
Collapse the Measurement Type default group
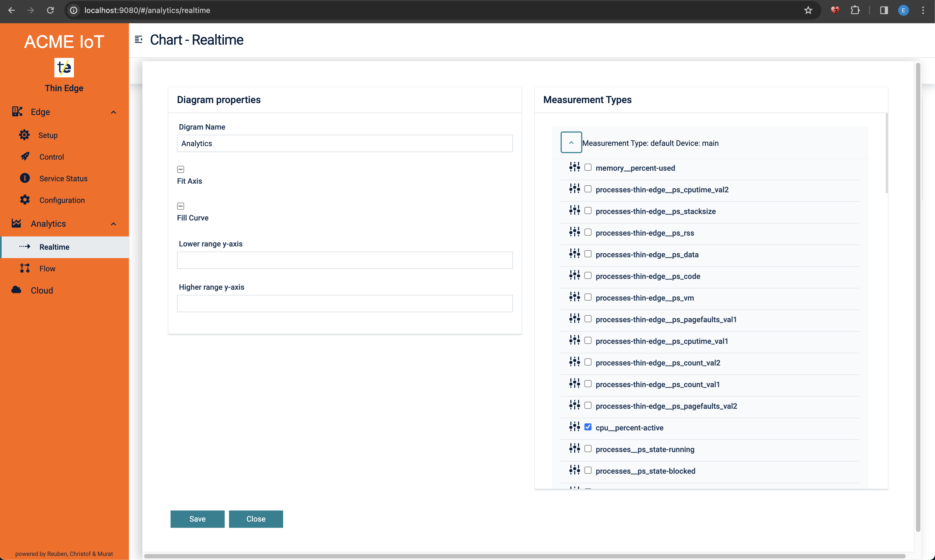coord(571,143)
